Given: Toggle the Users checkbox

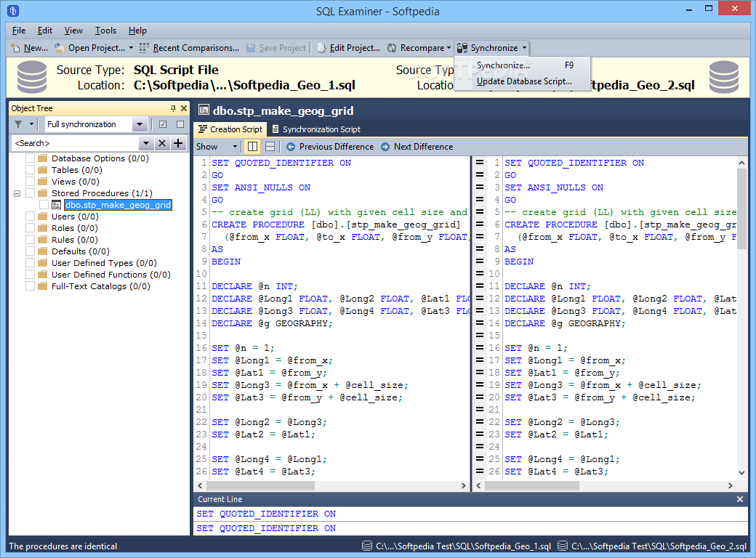Looking at the screenshot, I should tap(31, 217).
